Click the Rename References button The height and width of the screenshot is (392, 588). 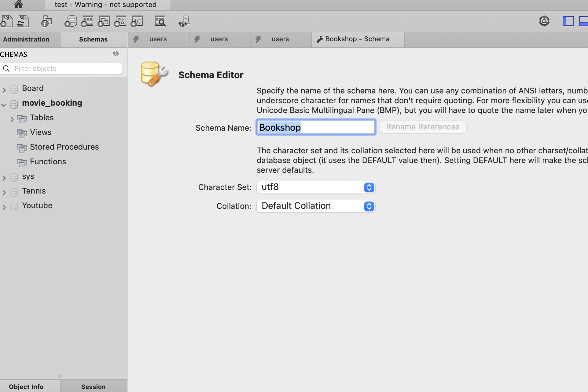click(423, 127)
